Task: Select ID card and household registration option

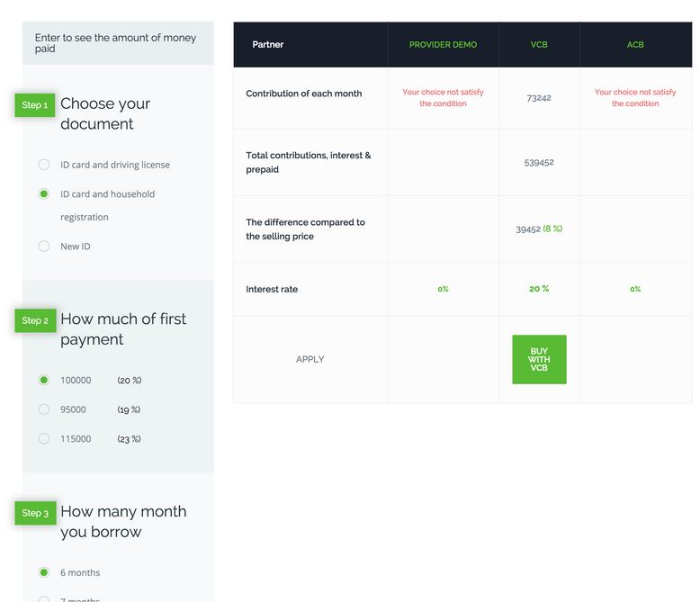Action: 44,193
